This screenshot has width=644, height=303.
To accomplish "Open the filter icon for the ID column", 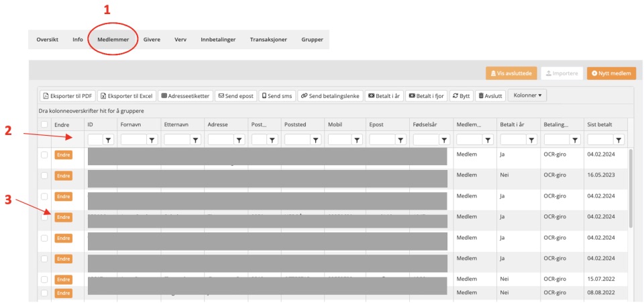I will pyautogui.click(x=109, y=140).
